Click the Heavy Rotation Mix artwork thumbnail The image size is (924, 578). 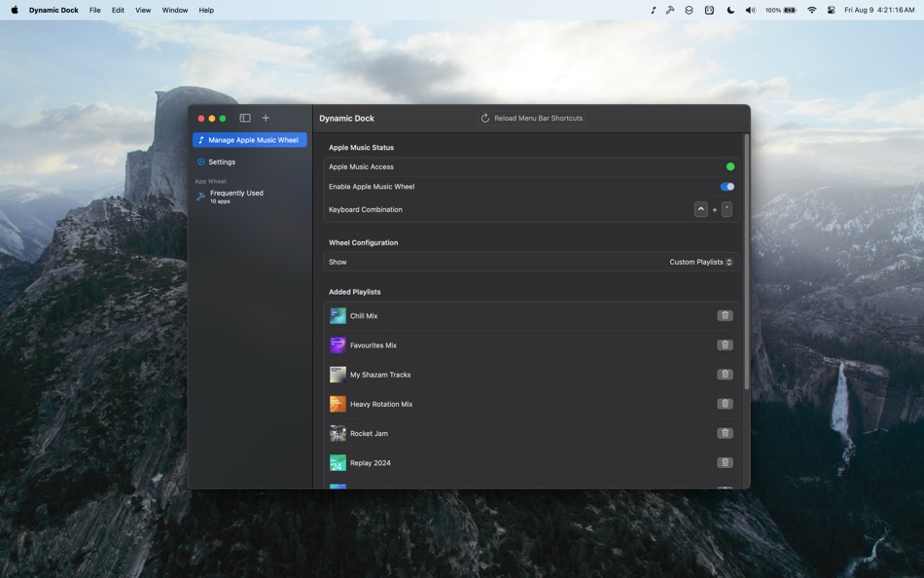point(338,404)
